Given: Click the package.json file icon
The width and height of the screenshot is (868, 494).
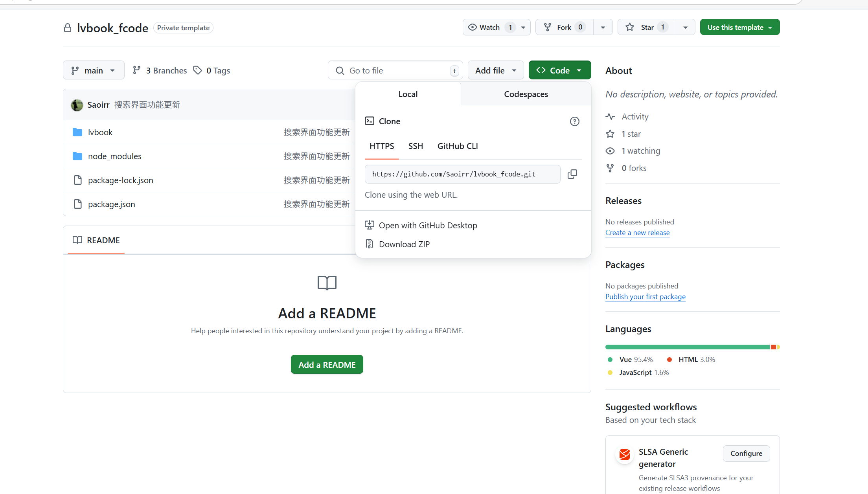Looking at the screenshot, I should point(78,204).
